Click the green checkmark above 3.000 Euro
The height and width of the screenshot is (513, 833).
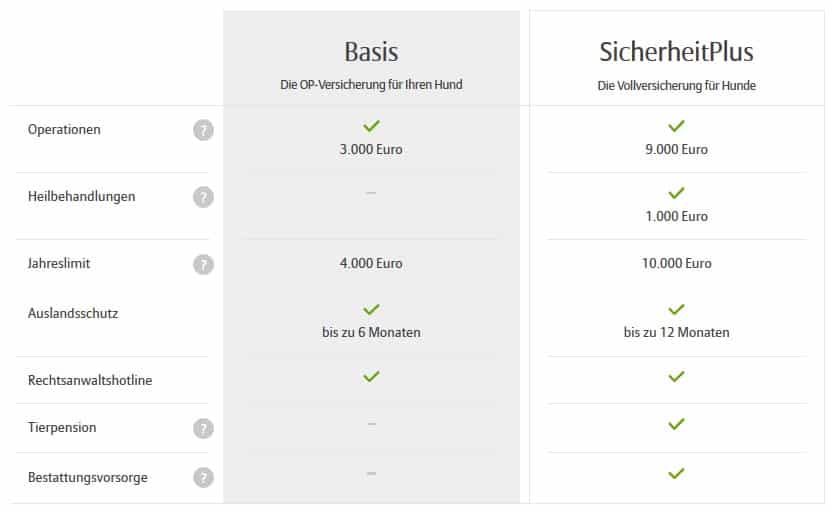click(371, 126)
